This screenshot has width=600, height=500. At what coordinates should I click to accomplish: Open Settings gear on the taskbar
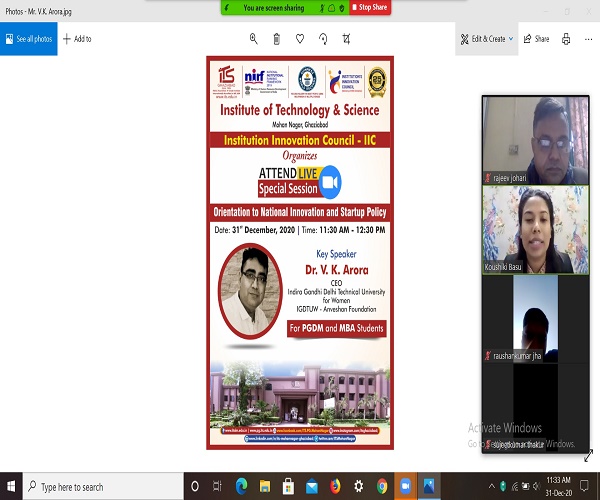(x=358, y=486)
